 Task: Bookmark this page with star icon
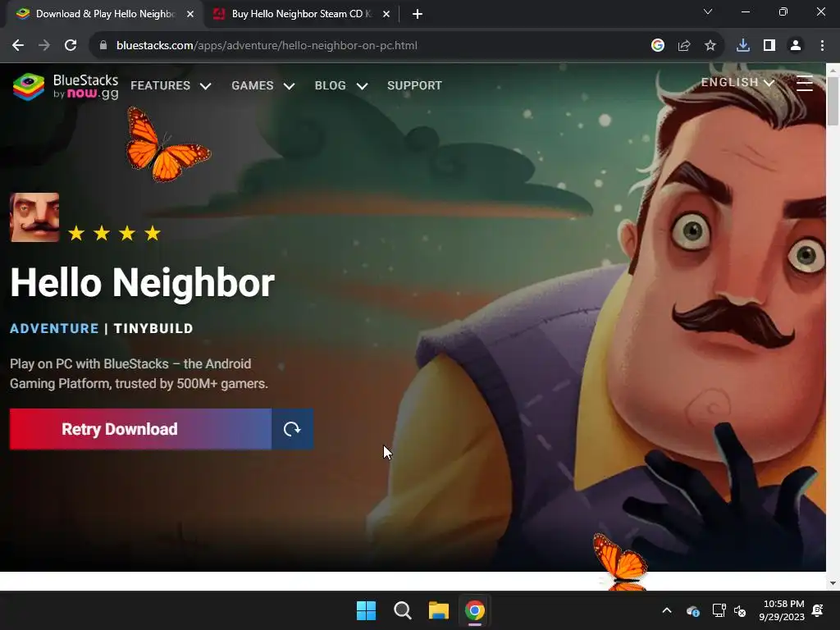pos(710,46)
